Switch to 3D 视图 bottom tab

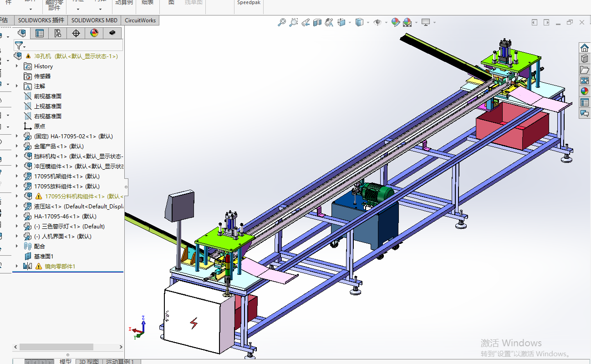point(89,361)
